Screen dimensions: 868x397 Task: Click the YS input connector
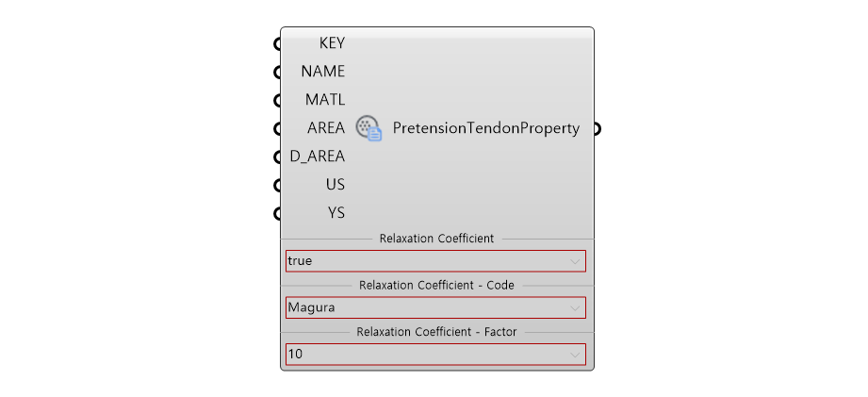277,213
